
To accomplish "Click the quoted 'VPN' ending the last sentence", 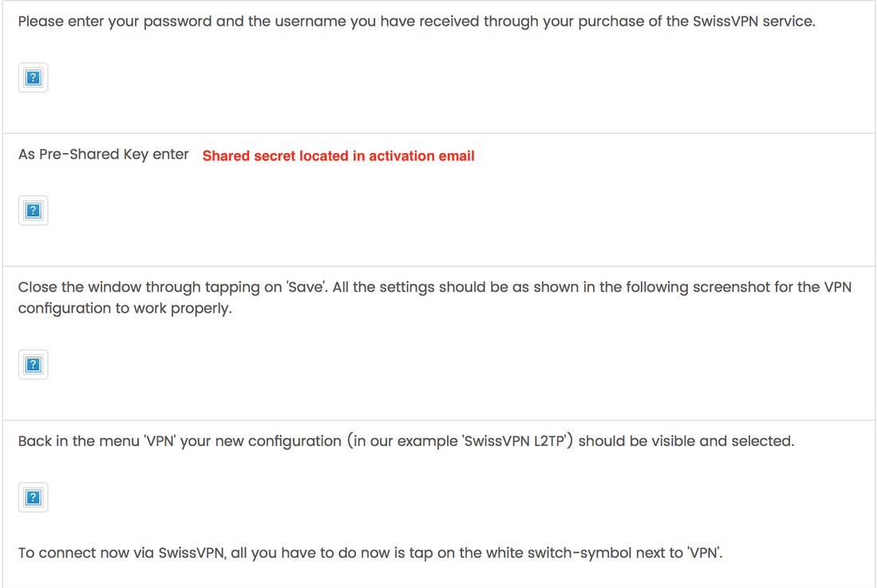I will click(x=704, y=554).
